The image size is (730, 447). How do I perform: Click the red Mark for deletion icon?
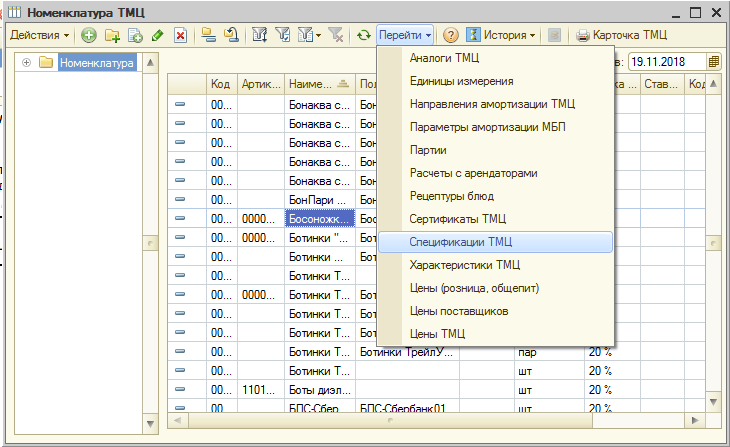180,35
